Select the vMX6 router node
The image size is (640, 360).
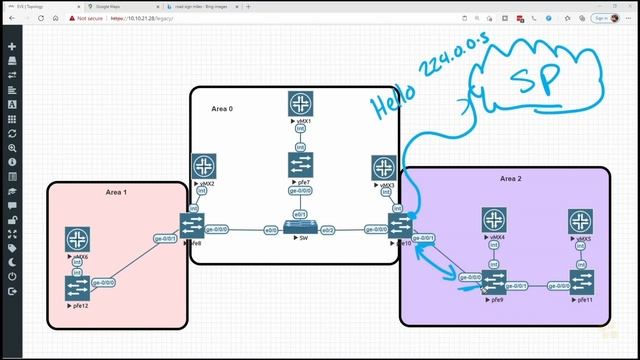77,240
